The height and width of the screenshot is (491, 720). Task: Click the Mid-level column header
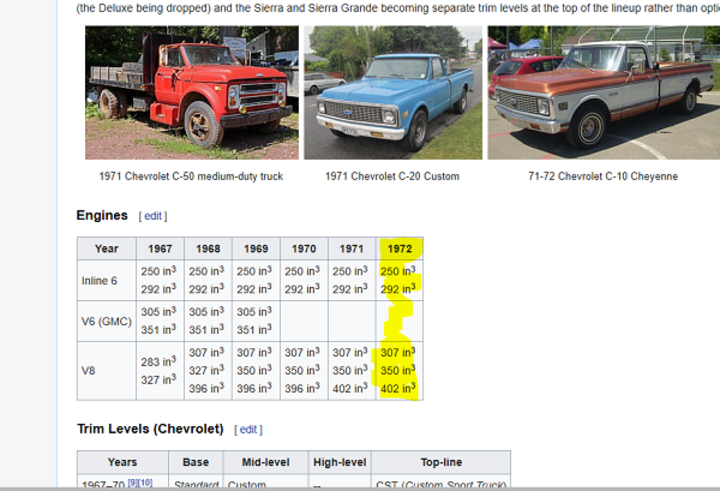265,463
